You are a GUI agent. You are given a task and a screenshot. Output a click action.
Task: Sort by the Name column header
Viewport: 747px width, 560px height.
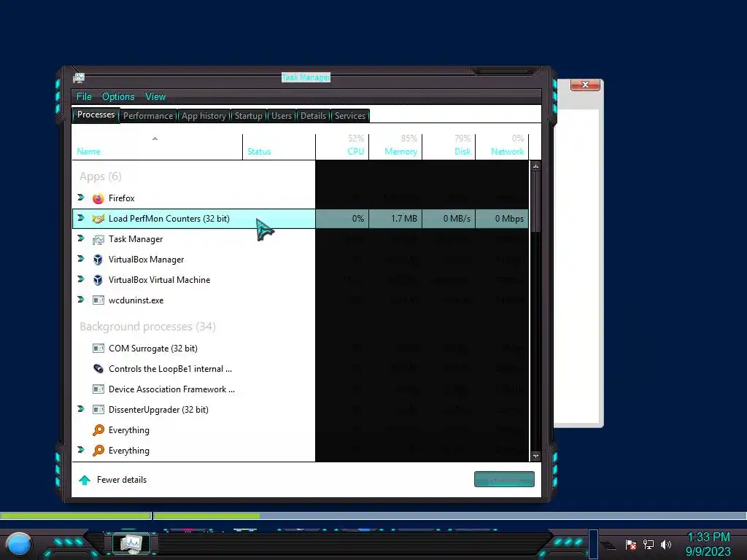[x=158, y=146]
